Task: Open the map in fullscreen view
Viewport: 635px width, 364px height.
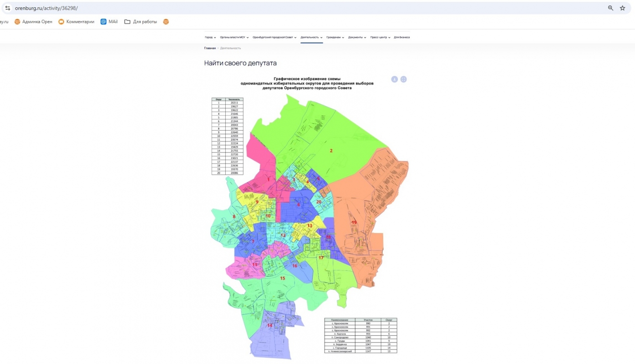Action: [403, 79]
